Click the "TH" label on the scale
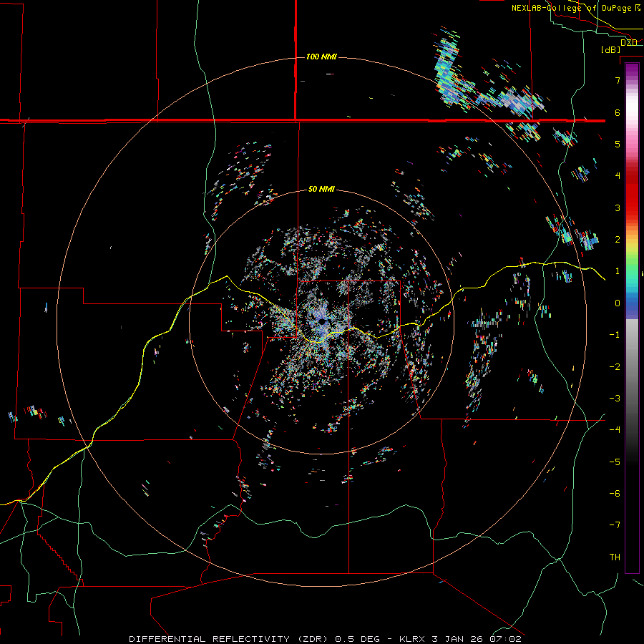The width and height of the screenshot is (644, 644). (x=615, y=557)
